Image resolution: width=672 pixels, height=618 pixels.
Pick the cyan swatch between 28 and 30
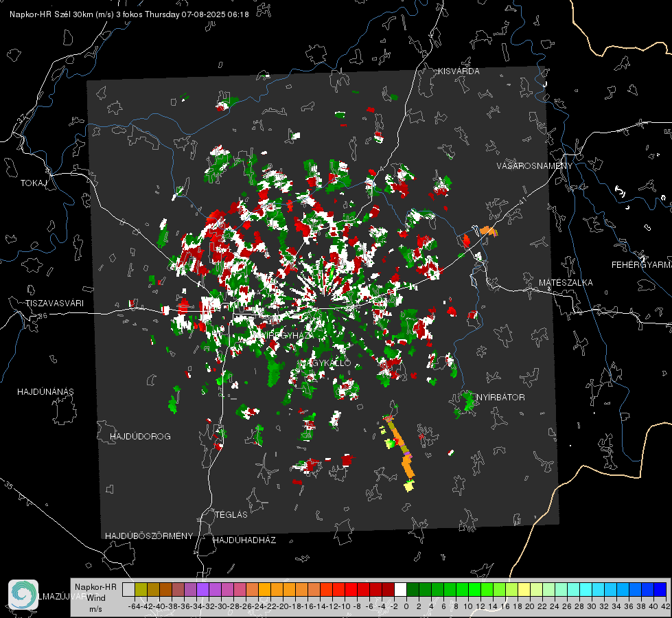click(586, 589)
